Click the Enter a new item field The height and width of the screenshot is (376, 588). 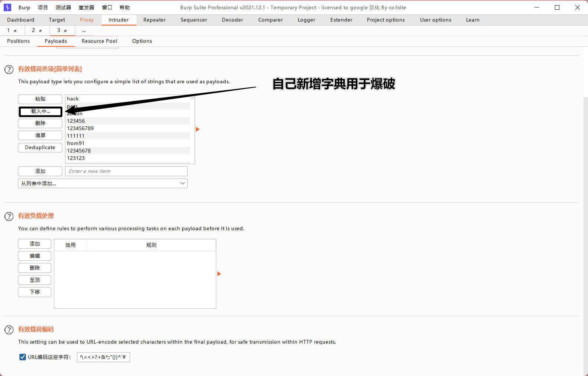(x=126, y=171)
